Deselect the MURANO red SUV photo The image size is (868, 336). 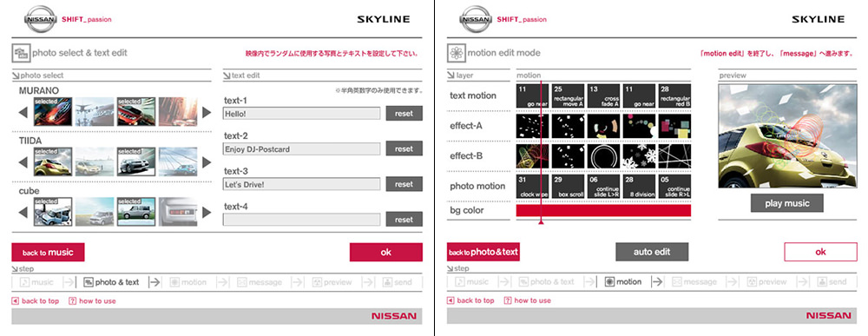136,112
